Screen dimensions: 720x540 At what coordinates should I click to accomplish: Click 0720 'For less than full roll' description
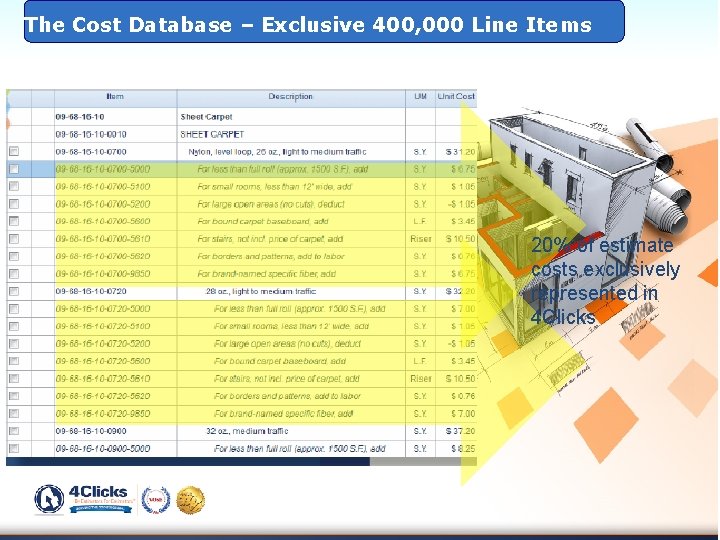pos(299,309)
